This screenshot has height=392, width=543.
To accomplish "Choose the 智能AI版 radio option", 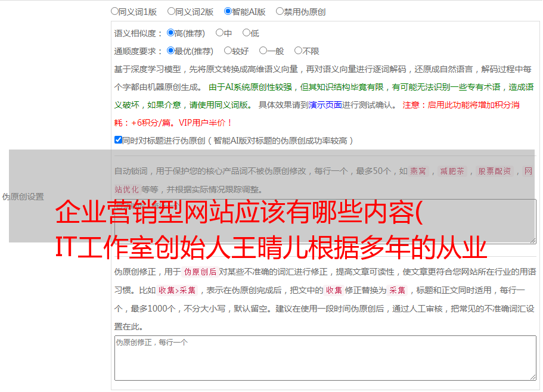I will point(228,11).
